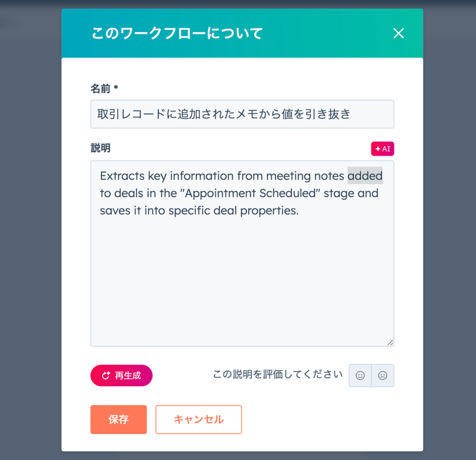Click the sparkle icon in the AI badge
Screen dimensions: 476x460
point(377,149)
